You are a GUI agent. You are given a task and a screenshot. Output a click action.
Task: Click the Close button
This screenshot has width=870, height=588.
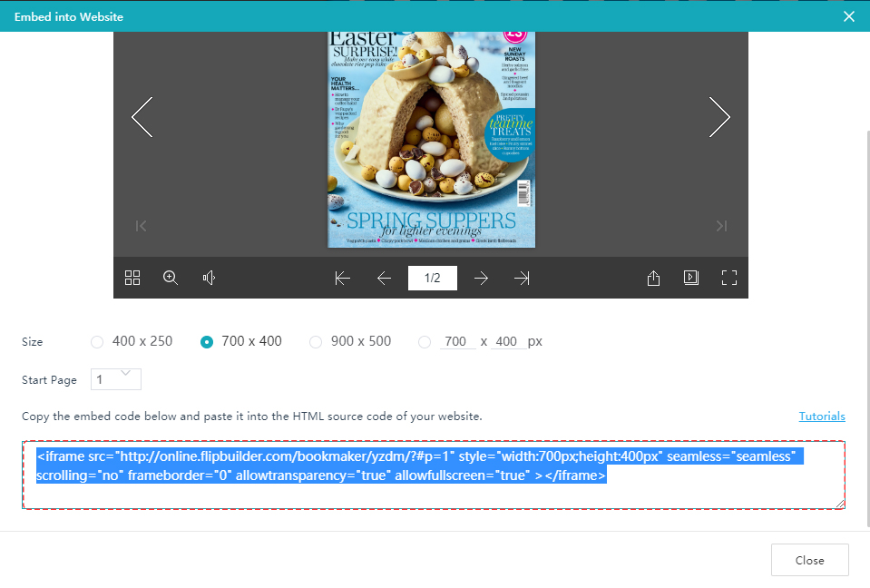pos(809,560)
